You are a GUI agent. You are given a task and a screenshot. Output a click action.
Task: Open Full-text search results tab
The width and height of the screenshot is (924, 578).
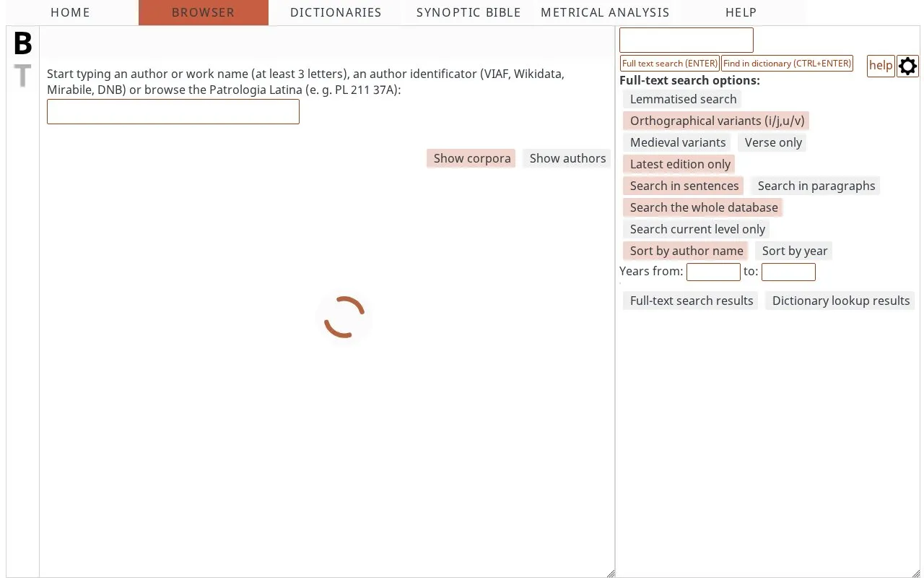[692, 301]
